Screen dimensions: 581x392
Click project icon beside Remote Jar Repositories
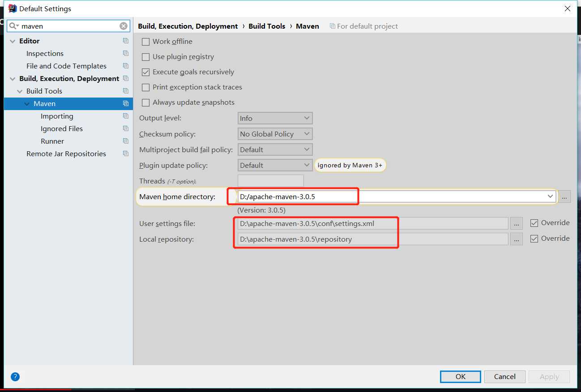point(126,153)
